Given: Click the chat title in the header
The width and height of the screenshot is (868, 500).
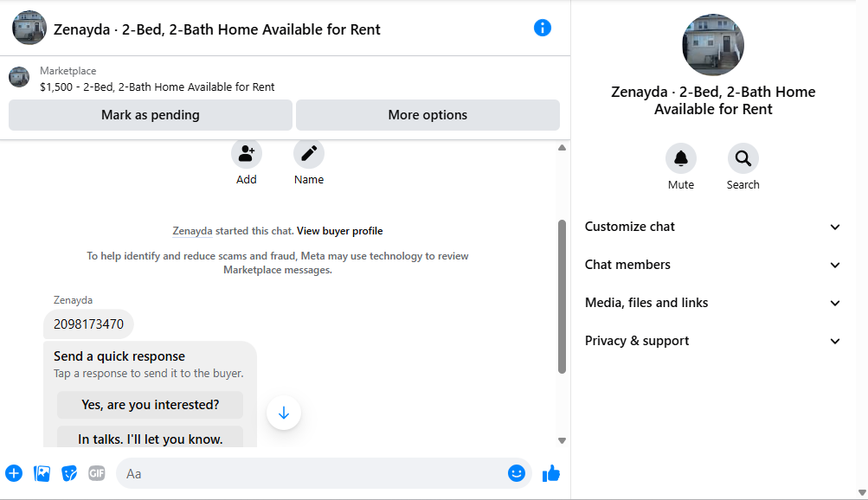Looking at the screenshot, I should point(217,29).
